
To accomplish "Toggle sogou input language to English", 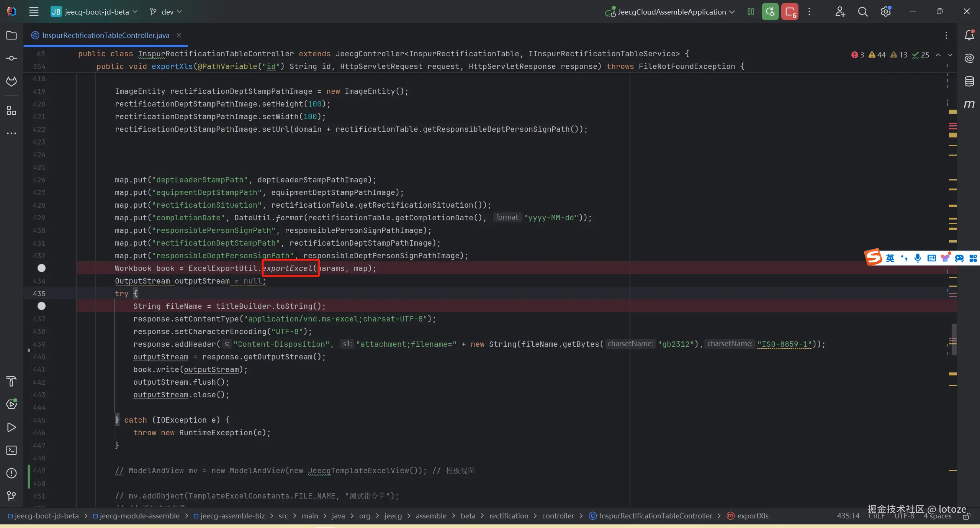I will (890, 258).
